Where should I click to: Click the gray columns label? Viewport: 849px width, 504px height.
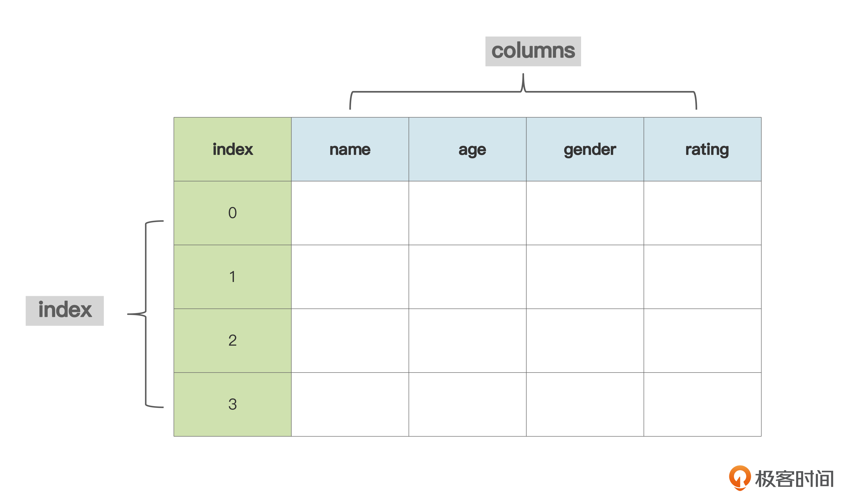[533, 51]
